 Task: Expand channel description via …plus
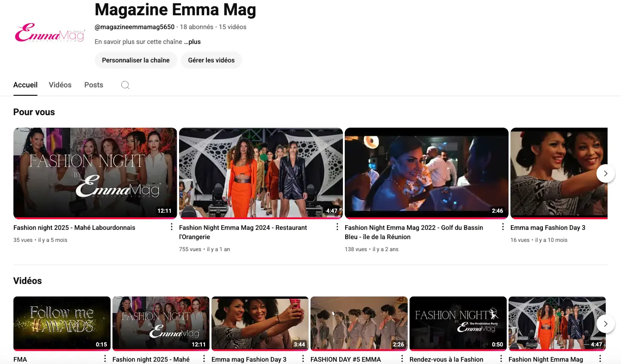192,42
